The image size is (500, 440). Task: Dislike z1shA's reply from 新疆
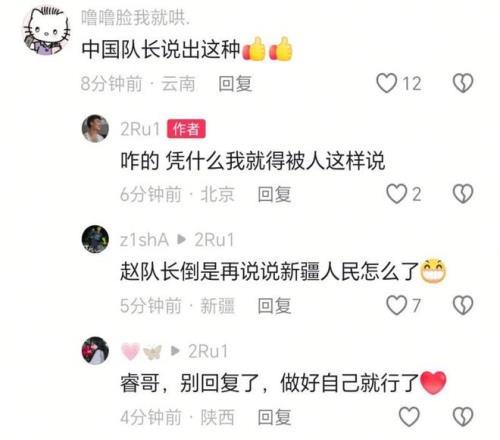click(463, 305)
